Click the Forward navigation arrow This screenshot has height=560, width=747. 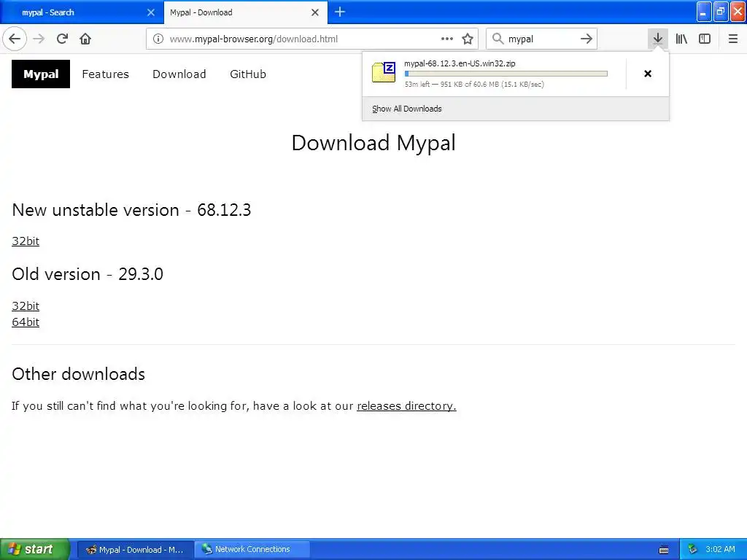tap(39, 39)
